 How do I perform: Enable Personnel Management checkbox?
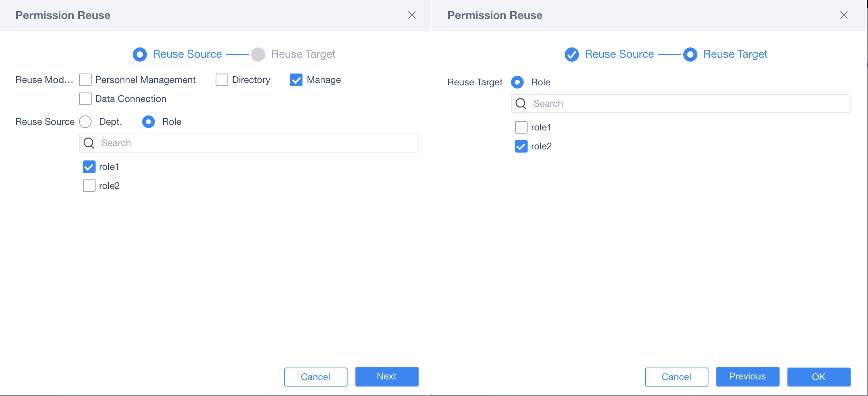[85, 80]
